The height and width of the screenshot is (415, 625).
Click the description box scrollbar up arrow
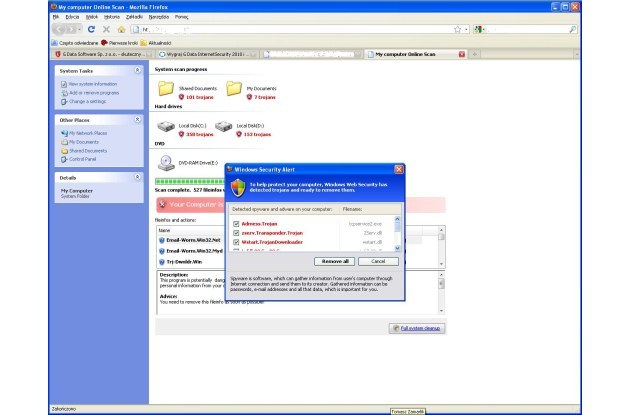coord(441,275)
